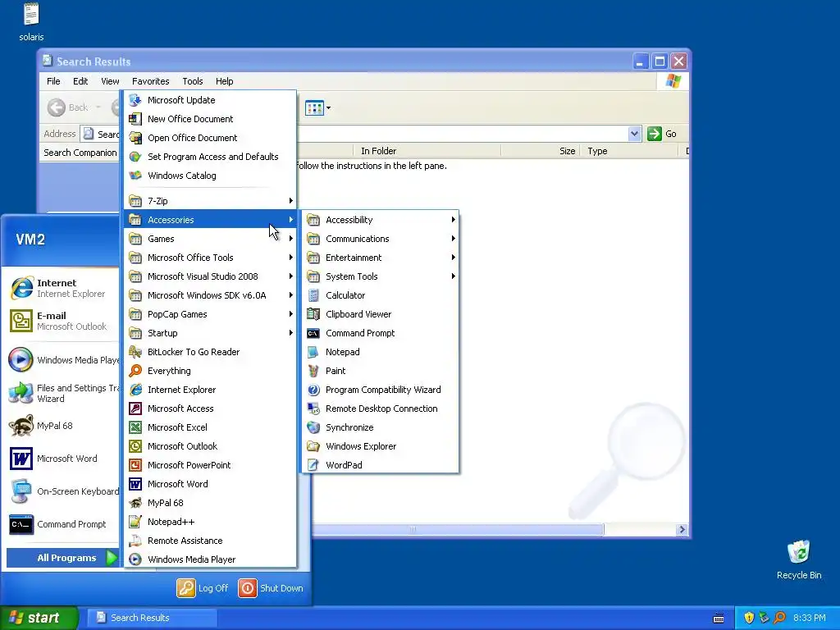Launch Paint application
The height and width of the screenshot is (630, 840).
381,371
